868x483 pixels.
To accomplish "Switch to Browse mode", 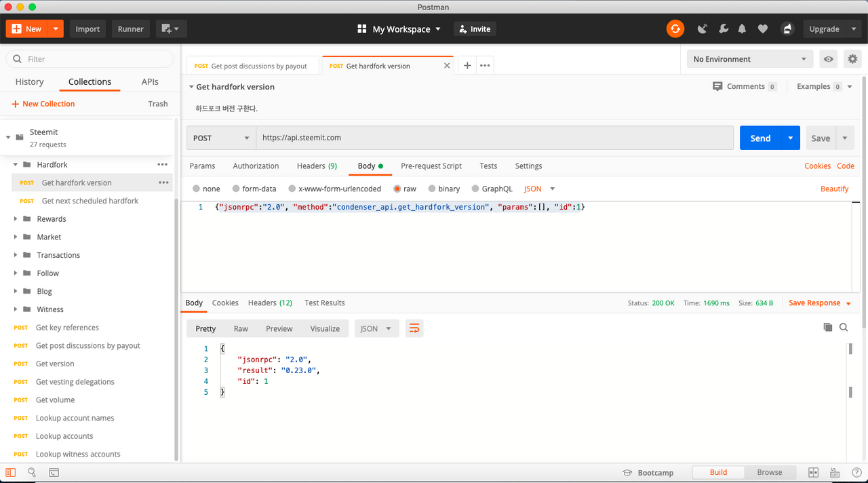I will click(770, 472).
